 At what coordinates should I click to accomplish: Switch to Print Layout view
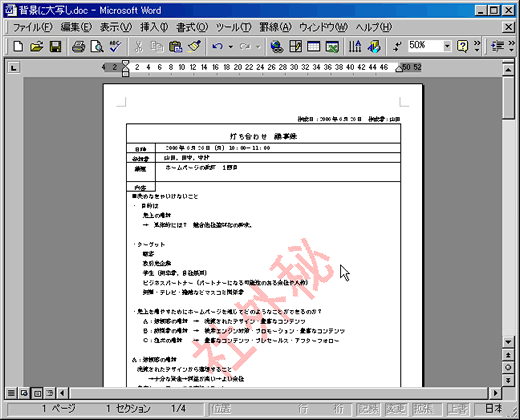(37, 393)
